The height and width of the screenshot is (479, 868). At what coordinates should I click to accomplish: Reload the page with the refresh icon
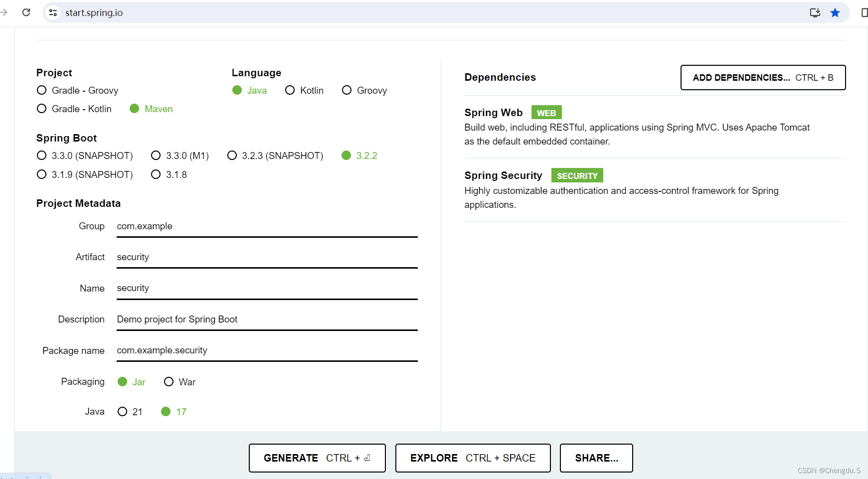coord(26,12)
